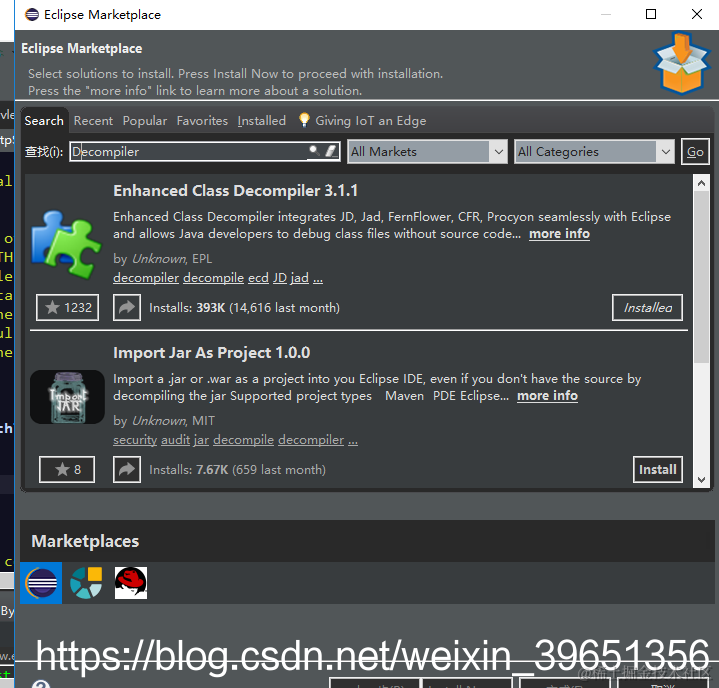Click the search magnifier icon in find field
Screen dimensions: 719x688
point(314,150)
